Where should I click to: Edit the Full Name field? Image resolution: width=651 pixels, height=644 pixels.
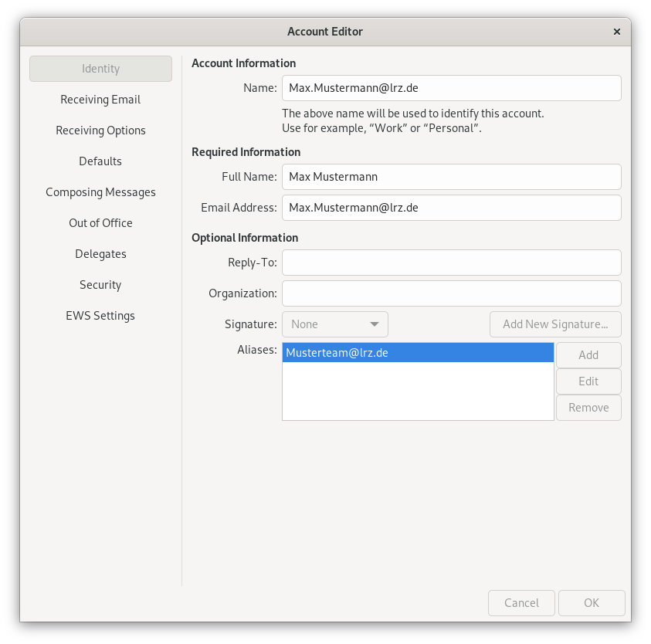[451, 177]
